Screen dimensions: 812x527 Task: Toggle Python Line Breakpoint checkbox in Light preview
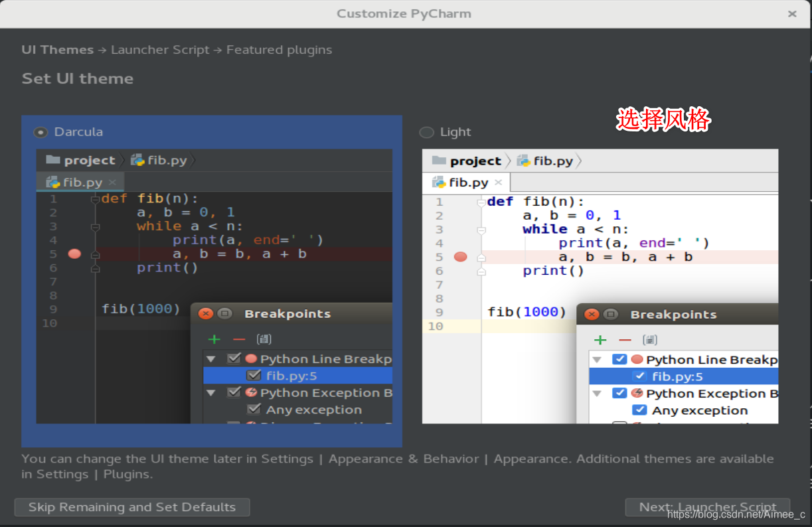pyautogui.click(x=619, y=359)
